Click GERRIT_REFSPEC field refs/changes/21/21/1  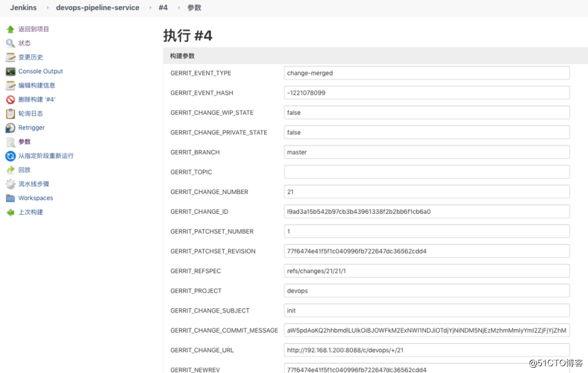(427, 271)
